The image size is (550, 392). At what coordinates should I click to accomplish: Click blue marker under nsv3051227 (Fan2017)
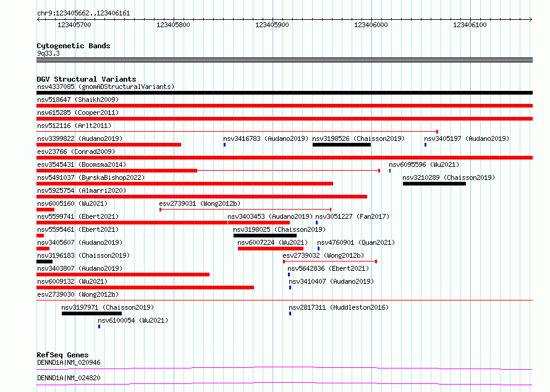(317, 223)
